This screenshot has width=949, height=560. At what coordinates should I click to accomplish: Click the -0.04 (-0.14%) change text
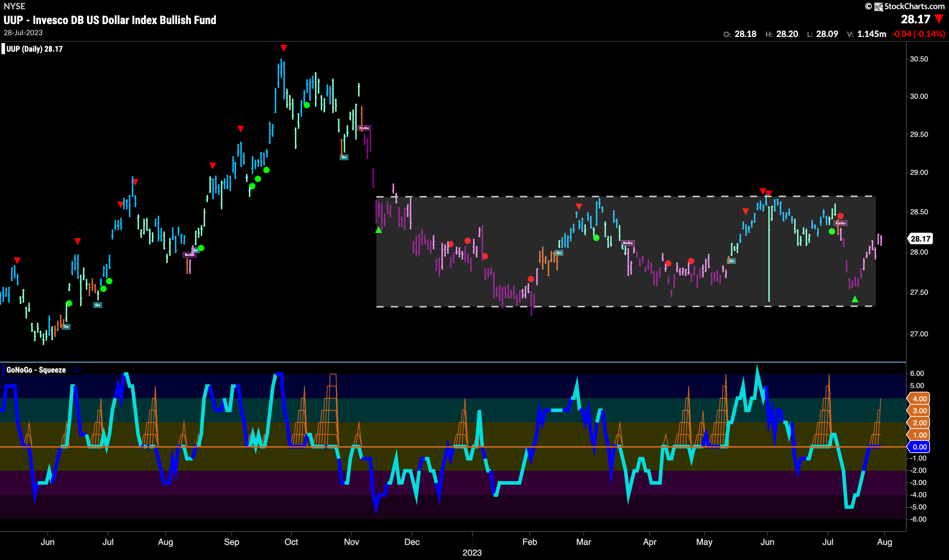click(x=918, y=34)
